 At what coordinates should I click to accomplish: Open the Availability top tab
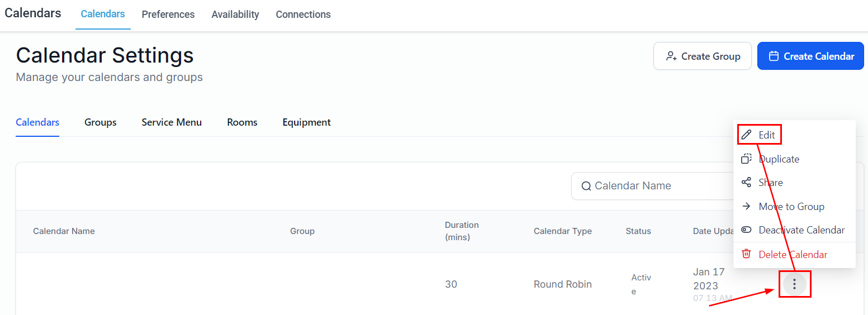tap(235, 15)
